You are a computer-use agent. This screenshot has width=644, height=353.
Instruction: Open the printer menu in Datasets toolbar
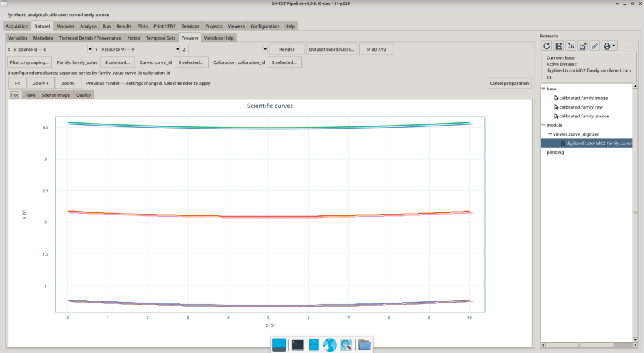click(609, 46)
